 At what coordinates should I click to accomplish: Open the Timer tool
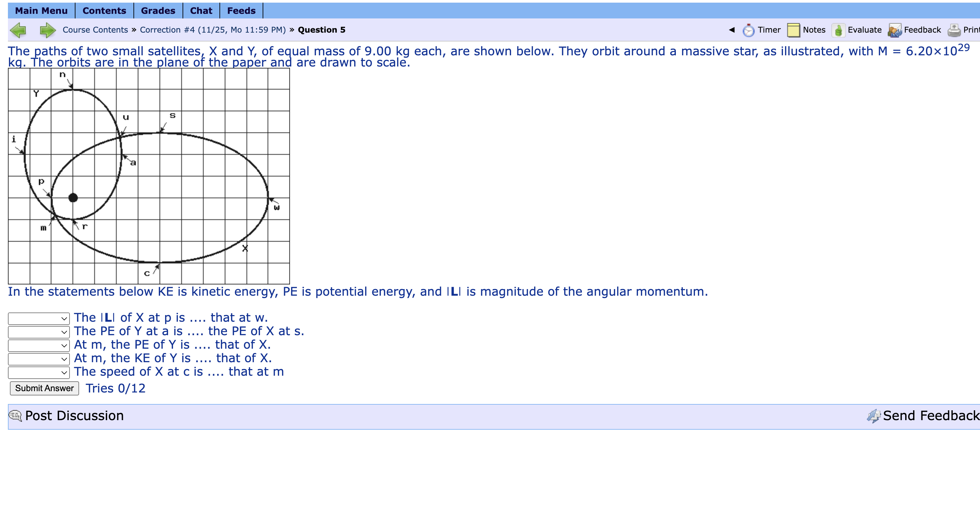tap(769, 30)
